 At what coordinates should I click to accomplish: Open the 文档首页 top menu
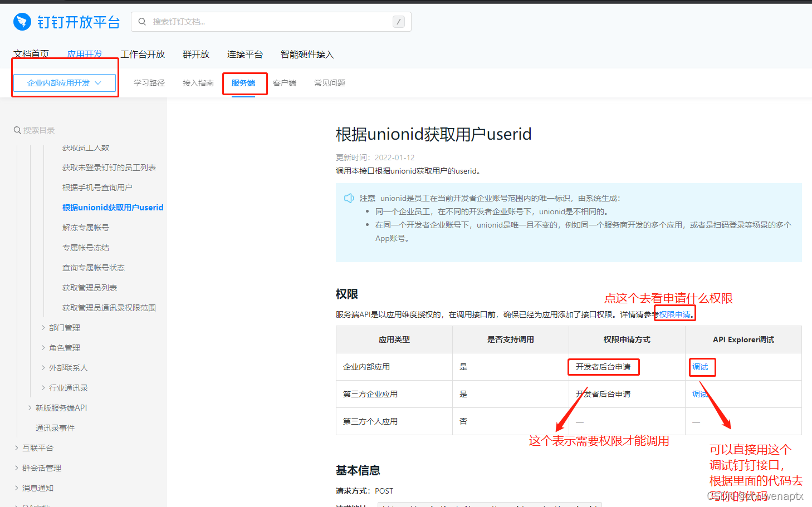click(x=31, y=54)
